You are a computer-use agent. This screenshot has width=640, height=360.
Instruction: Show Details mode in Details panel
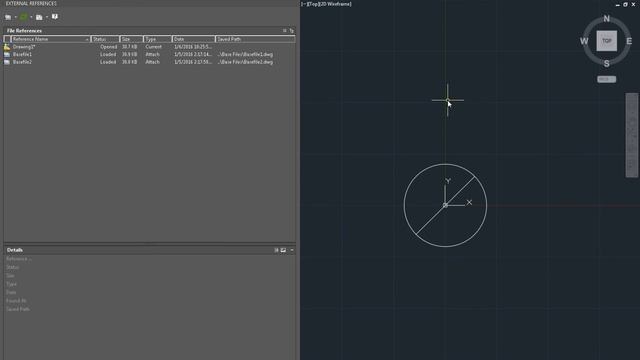click(x=276, y=250)
